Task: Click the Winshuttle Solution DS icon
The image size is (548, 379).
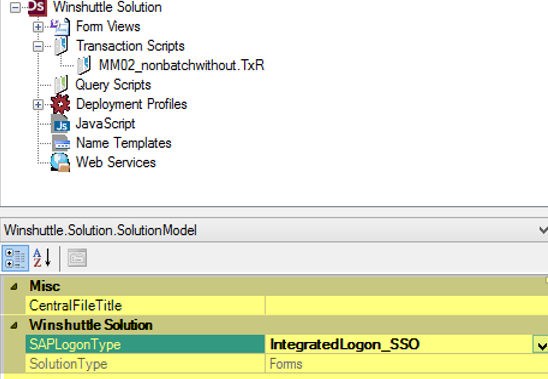Action: [x=37, y=7]
